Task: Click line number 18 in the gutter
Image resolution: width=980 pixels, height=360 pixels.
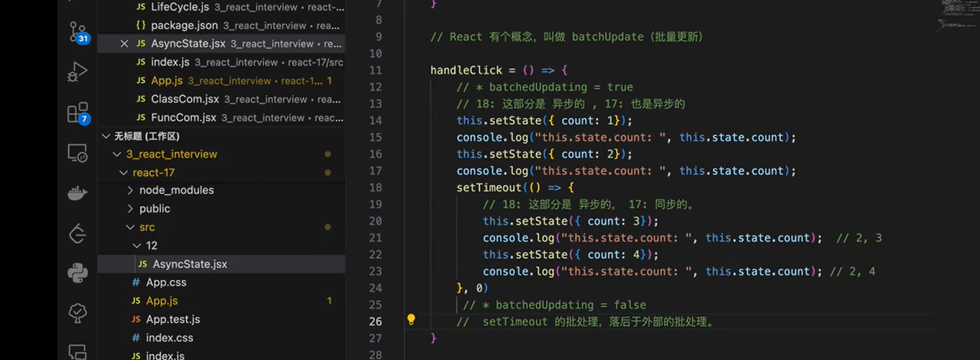Action: [x=376, y=187]
